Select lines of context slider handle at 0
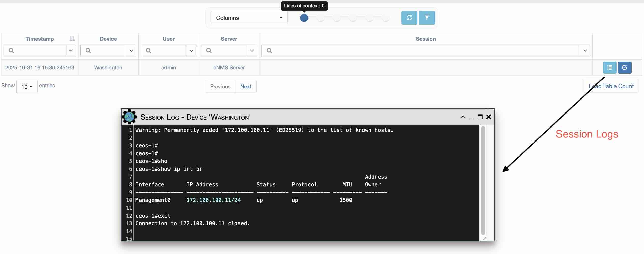Image resolution: width=644 pixels, height=254 pixels. point(304,18)
